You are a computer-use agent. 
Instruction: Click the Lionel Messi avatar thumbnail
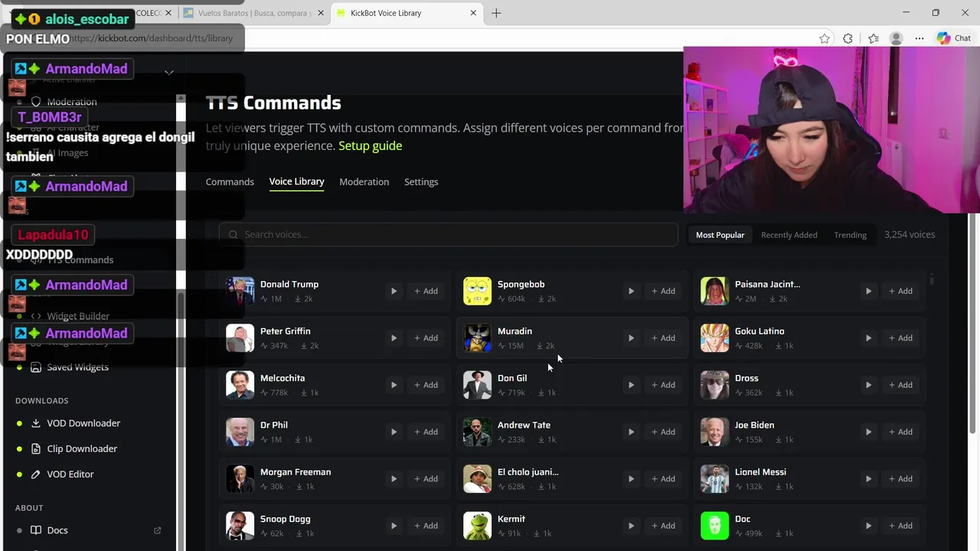tap(714, 479)
